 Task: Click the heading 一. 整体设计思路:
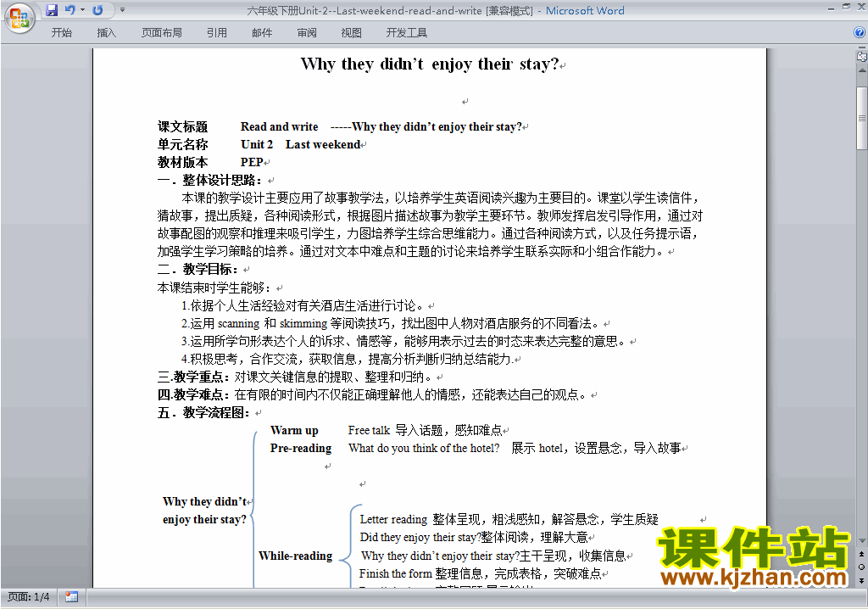(x=210, y=180)
